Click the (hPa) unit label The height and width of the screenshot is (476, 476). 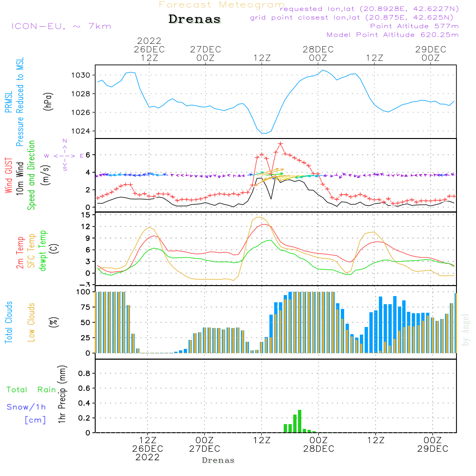tap(48, 101)
